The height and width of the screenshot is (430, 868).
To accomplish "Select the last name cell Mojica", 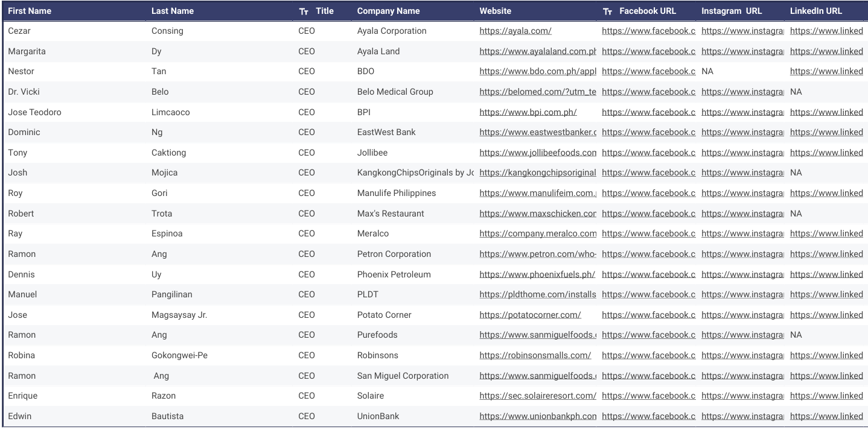I will pyautogui.click(x=165, y=172).
